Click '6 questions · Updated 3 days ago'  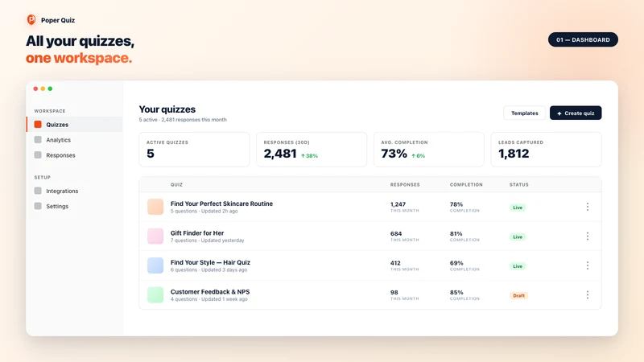pos(209,269)
